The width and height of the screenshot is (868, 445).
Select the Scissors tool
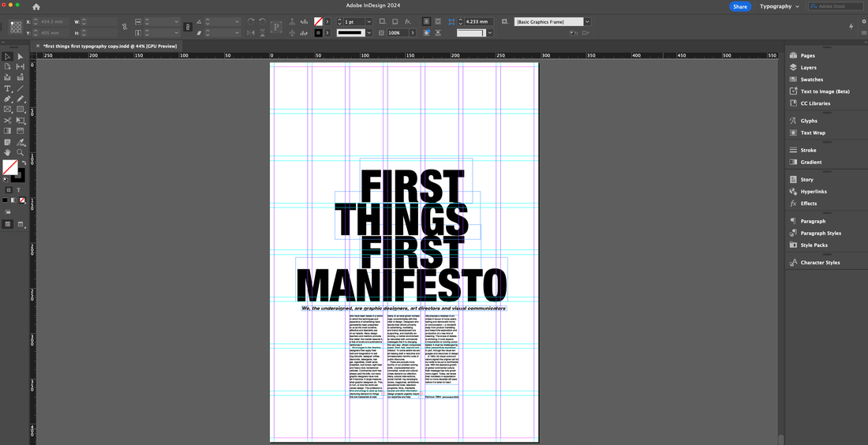tap(8, 120)
